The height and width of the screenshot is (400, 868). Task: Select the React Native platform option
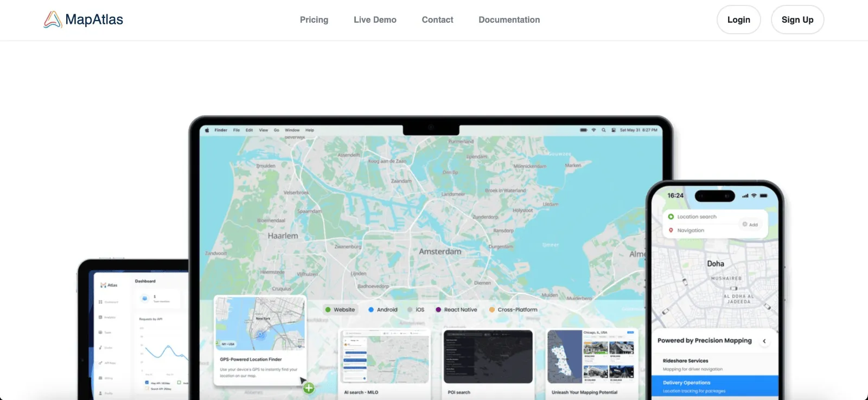(x=456, y=310)
